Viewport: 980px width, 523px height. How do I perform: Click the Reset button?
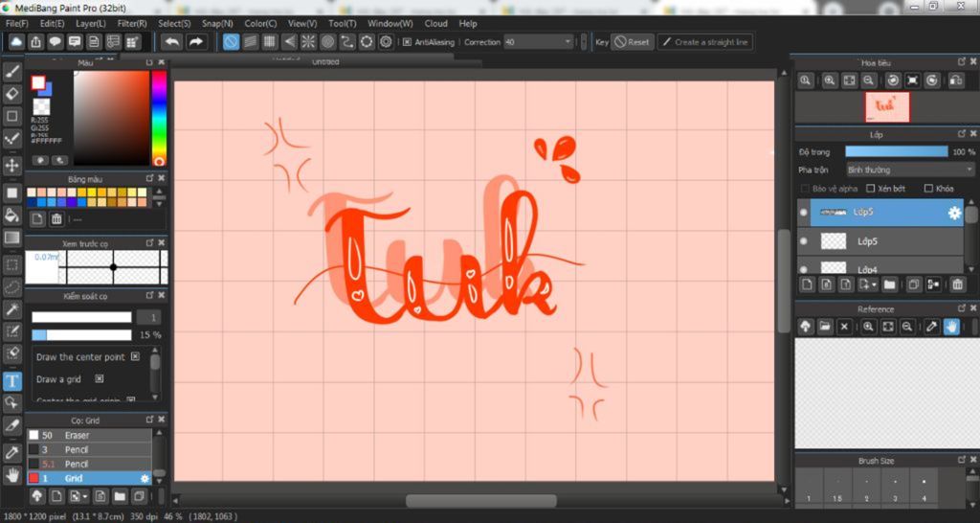click(x=632, y=42)
